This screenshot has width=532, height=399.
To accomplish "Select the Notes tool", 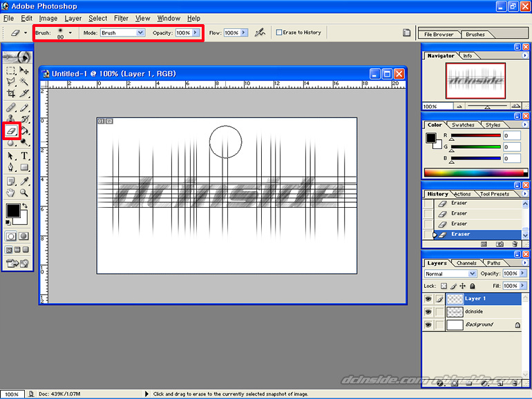I will (10, 182).
